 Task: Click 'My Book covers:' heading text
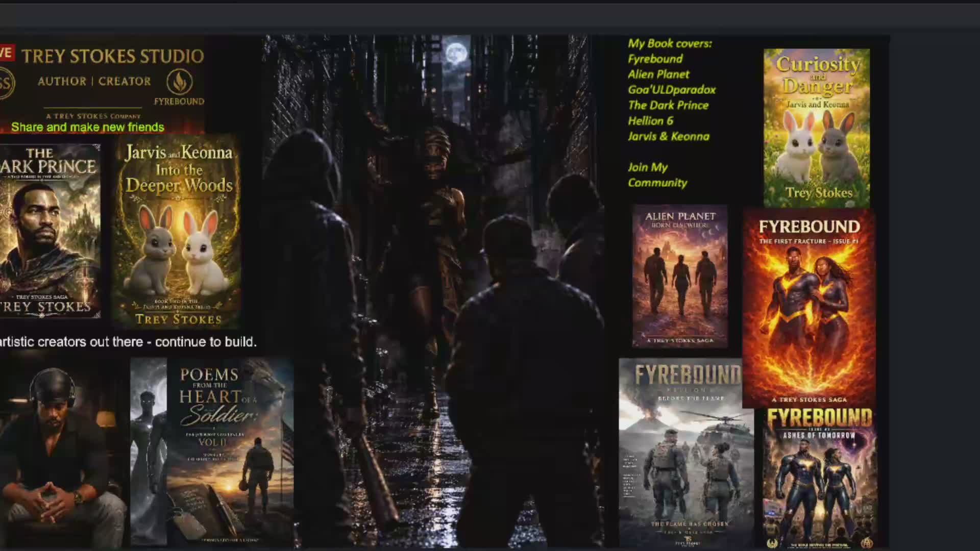[x=670, y=43]
